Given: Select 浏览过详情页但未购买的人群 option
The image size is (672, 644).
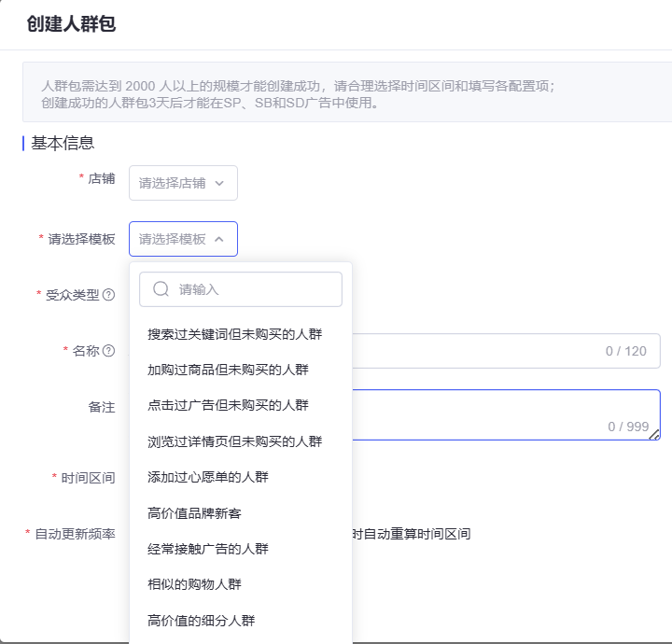Looking at the screenshot, I should tap(234, 441).
